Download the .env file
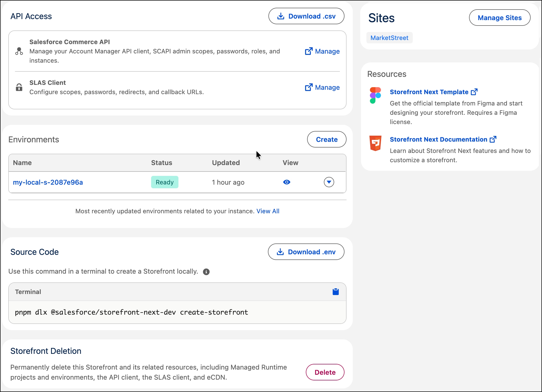542x392 pixels. point(306,252)
